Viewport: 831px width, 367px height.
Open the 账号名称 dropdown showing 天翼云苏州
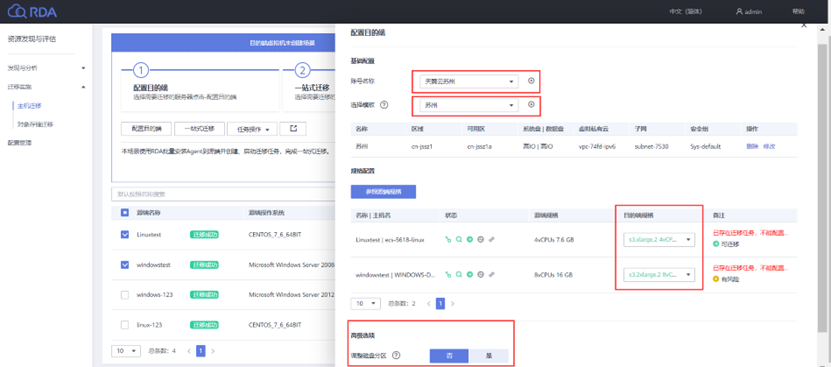(x=468, y=81)
